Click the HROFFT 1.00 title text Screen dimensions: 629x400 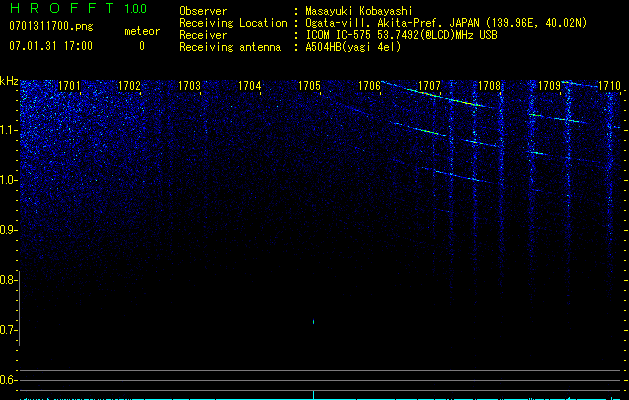tap(78, 8)
